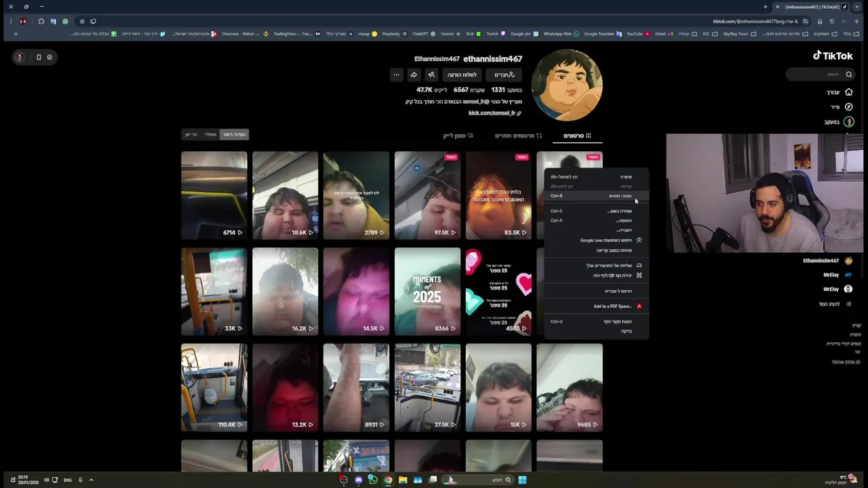Choose Reload (Ctrl+R) in the context menu
This screenshot has width=868, height=488.
coord(597,196)
